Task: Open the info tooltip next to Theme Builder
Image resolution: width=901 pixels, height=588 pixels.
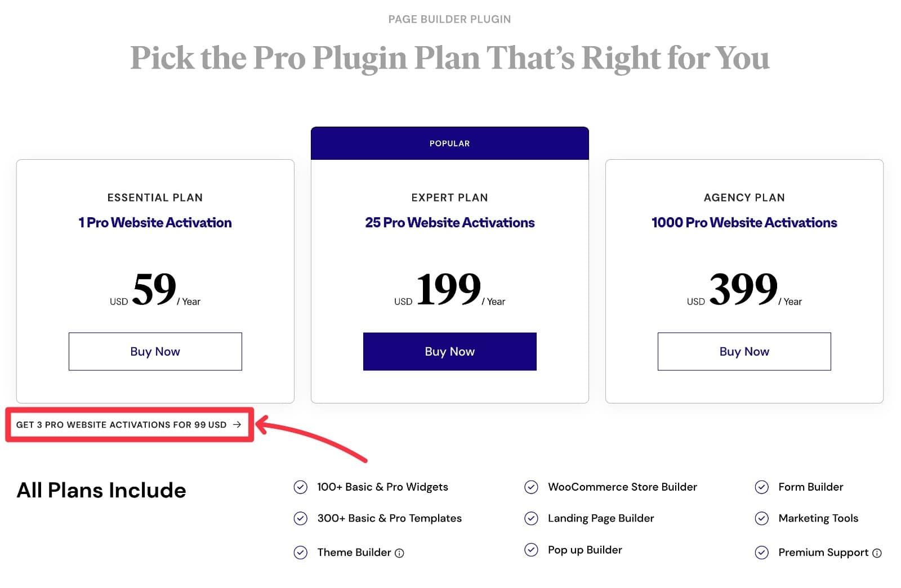Action: pyautogui.click(x=400, y=553)
